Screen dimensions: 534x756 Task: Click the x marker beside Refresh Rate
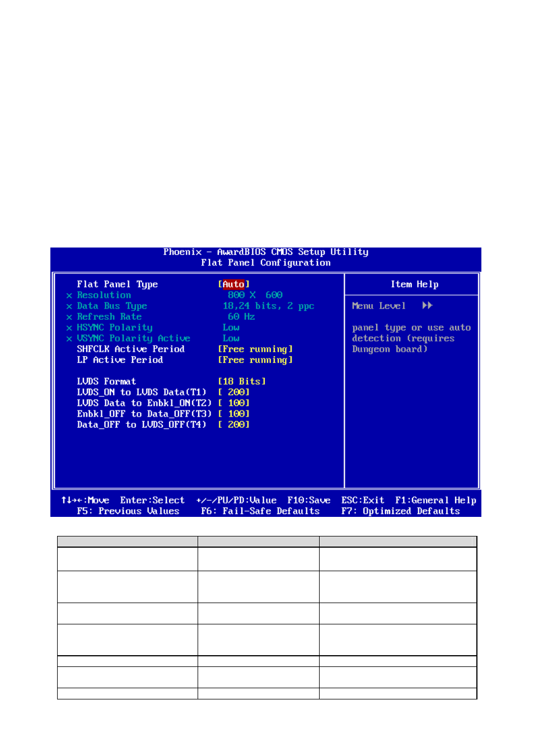click(x=69, y=317)
